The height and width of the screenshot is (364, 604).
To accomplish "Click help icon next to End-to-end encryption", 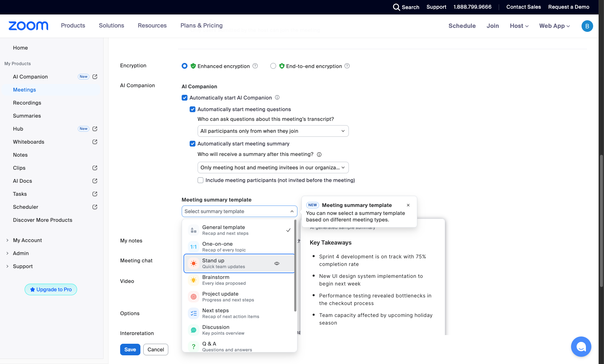I will (347, 66).
